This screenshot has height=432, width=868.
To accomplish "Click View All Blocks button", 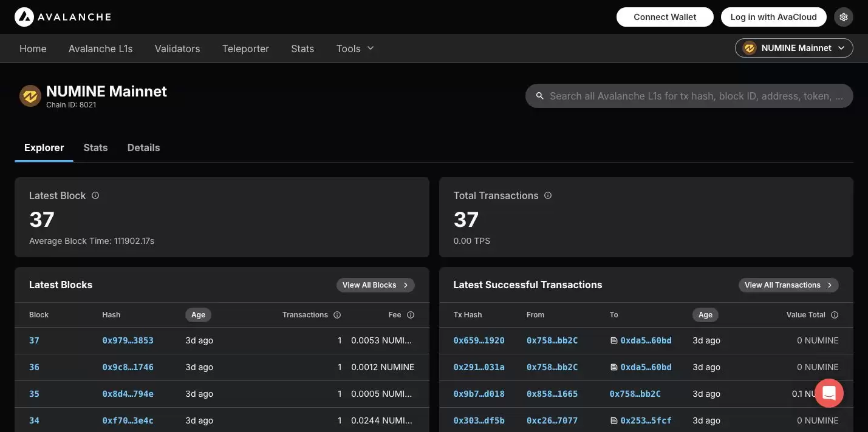I will click(375, 285).
